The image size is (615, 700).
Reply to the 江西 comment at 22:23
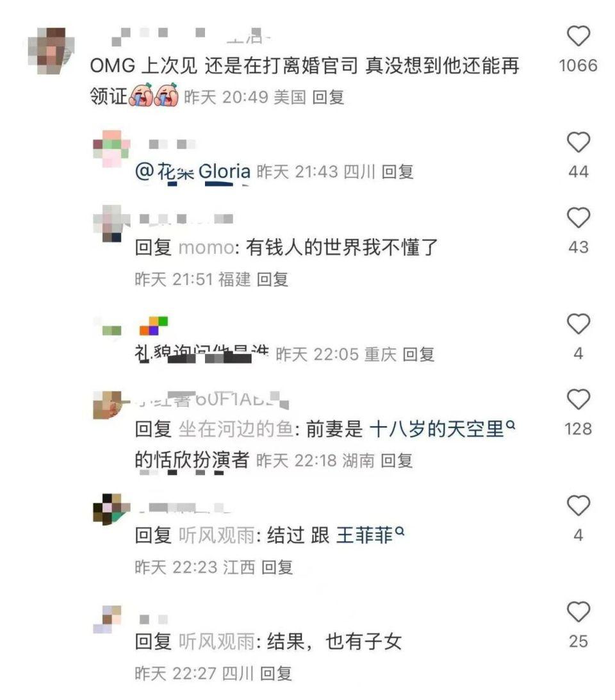[277, 567]
